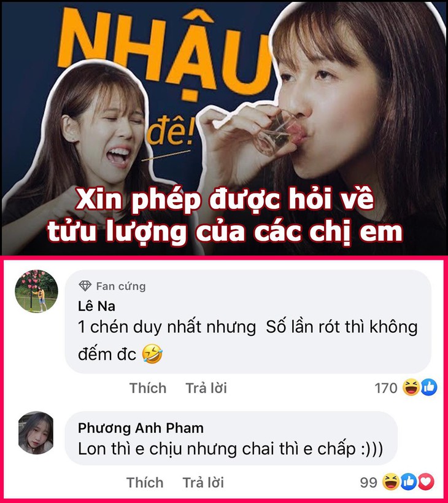
Task: Click the rolling laughing emoji in the comment
Action: pos(152,354)
